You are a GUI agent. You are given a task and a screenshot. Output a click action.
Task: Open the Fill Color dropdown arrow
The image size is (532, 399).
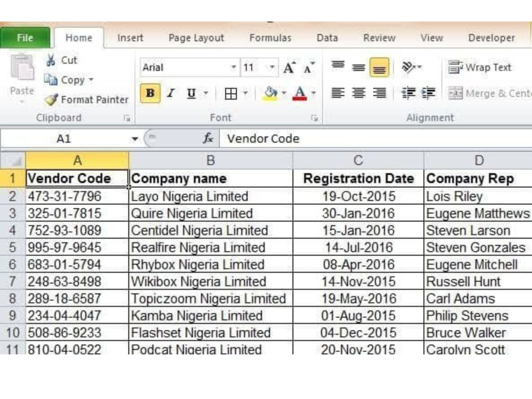[284, 93]
